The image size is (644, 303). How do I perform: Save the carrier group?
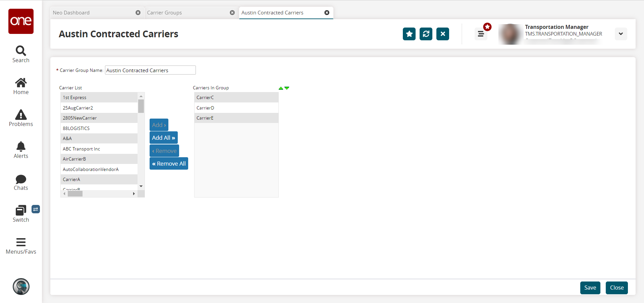coord(590,288)
